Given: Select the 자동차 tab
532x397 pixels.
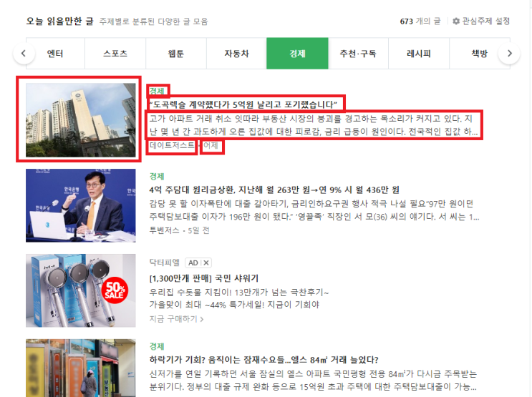Looking at the screenshot, I should (x=236, y=54).
